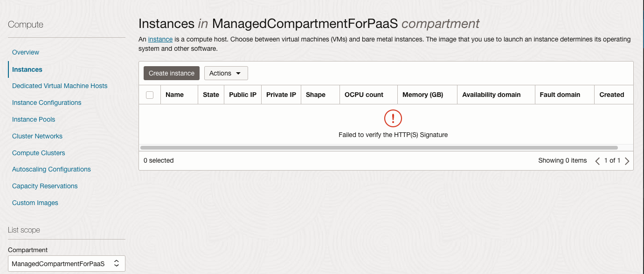View Capacity Reservations
This screenshot has width=644, height=274.
point(45,186)
